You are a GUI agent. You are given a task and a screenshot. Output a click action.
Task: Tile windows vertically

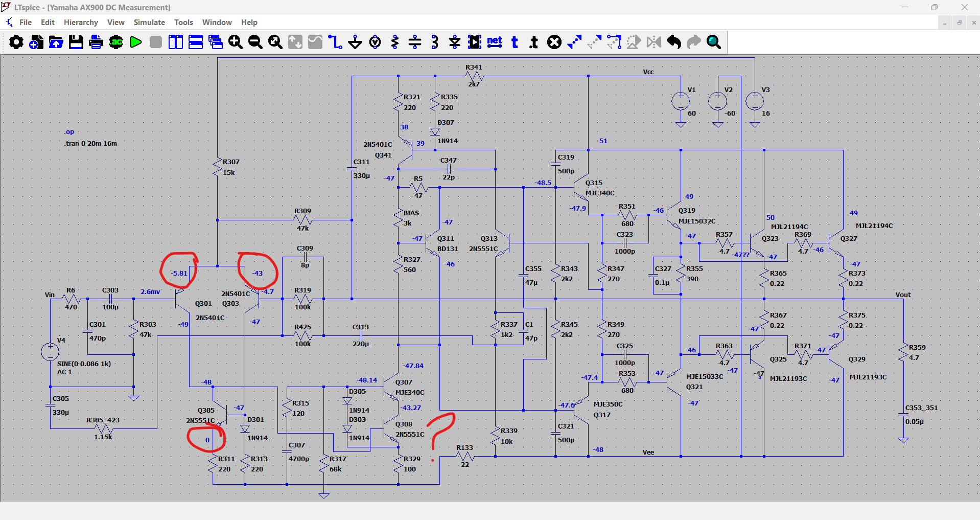coord(176,42)
